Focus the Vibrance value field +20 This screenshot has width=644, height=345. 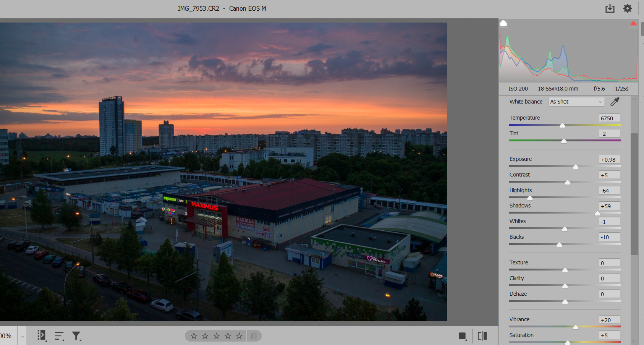click(610, 320)
